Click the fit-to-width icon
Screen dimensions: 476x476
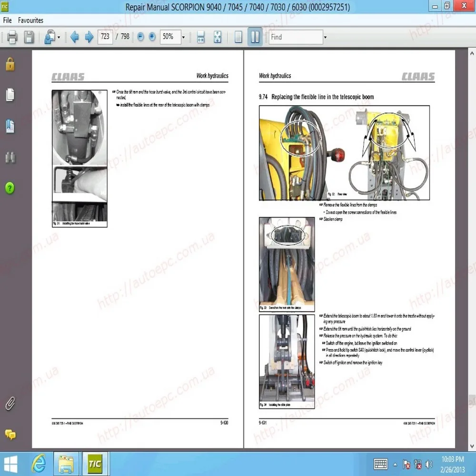click(200, 37)
